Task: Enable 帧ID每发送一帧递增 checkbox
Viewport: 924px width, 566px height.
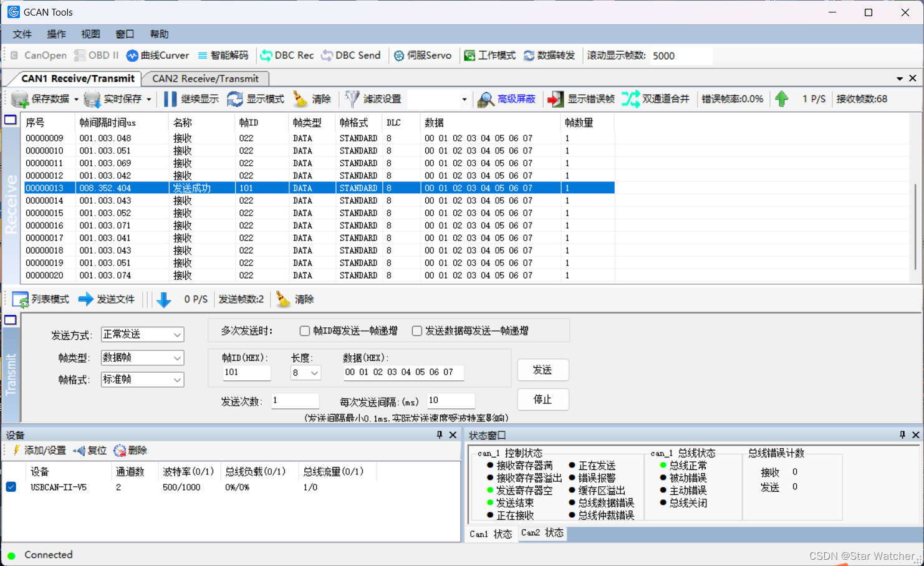Action: tap(305, 331)
